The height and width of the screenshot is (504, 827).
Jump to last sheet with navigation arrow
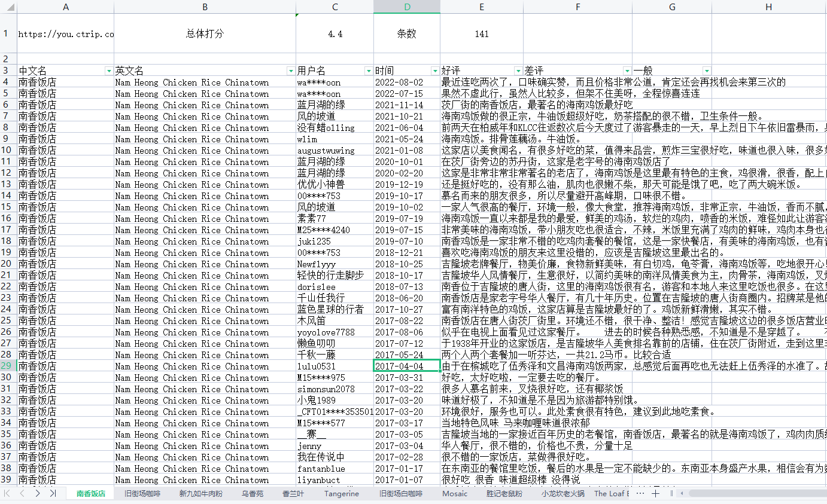point(53,493)
